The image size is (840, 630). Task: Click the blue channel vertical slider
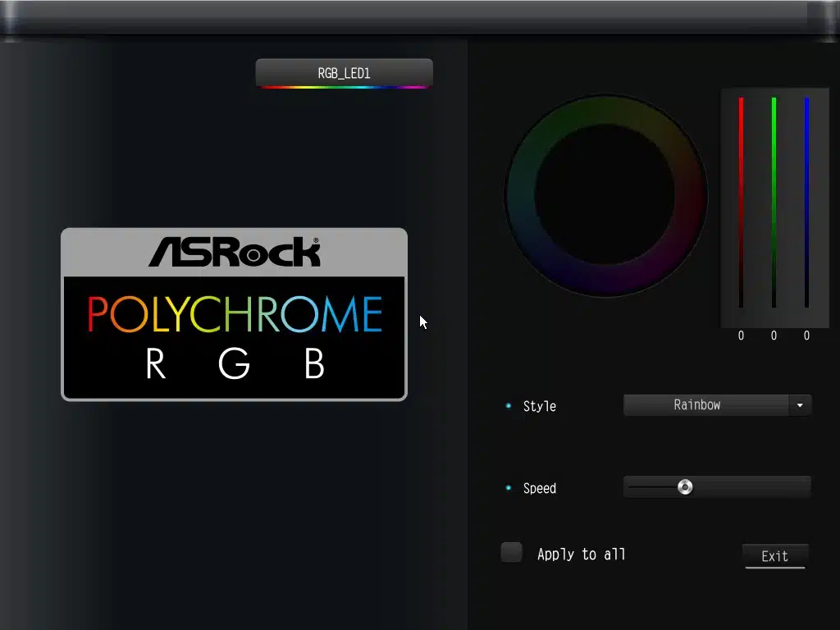click(806, 203)
